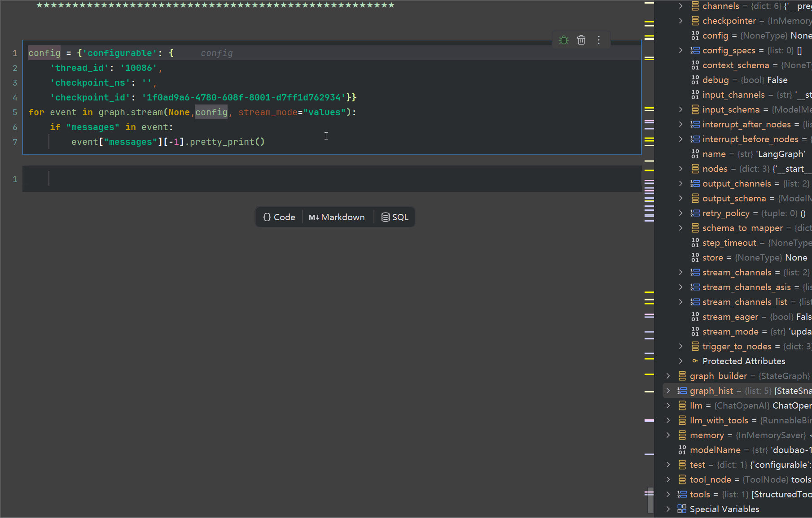Click the list icon beside the tools variable
This screenshot has width=812, height=518.
682,494
